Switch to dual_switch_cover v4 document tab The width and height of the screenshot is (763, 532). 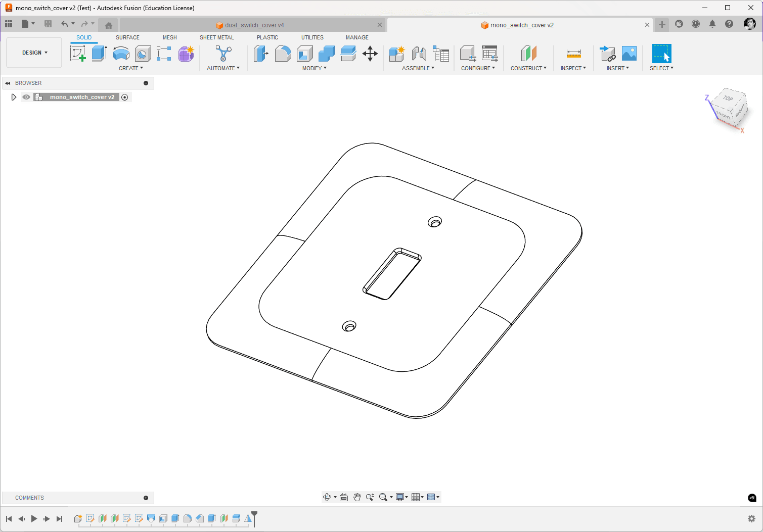click(x=253, y=25)
